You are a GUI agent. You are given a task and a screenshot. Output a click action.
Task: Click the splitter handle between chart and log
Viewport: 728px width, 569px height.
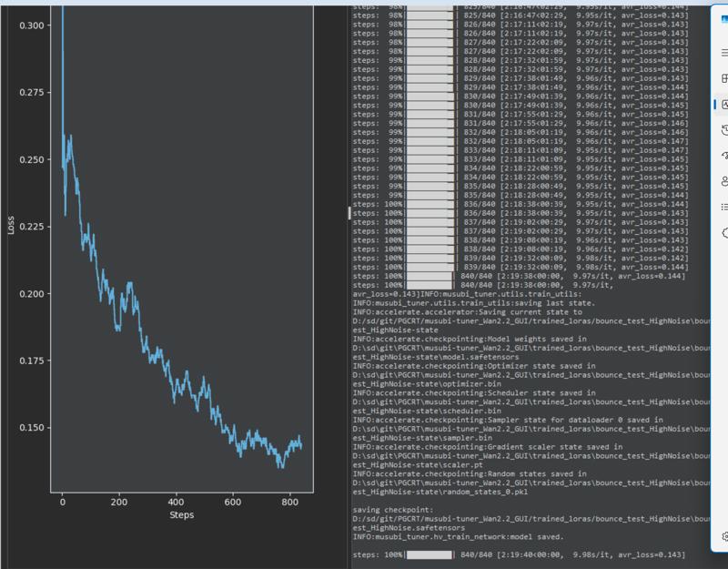[349, 213]
